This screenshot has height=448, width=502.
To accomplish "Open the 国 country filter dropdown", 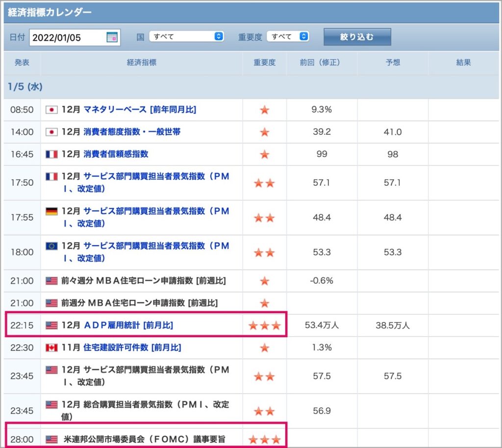I will 187,36.
